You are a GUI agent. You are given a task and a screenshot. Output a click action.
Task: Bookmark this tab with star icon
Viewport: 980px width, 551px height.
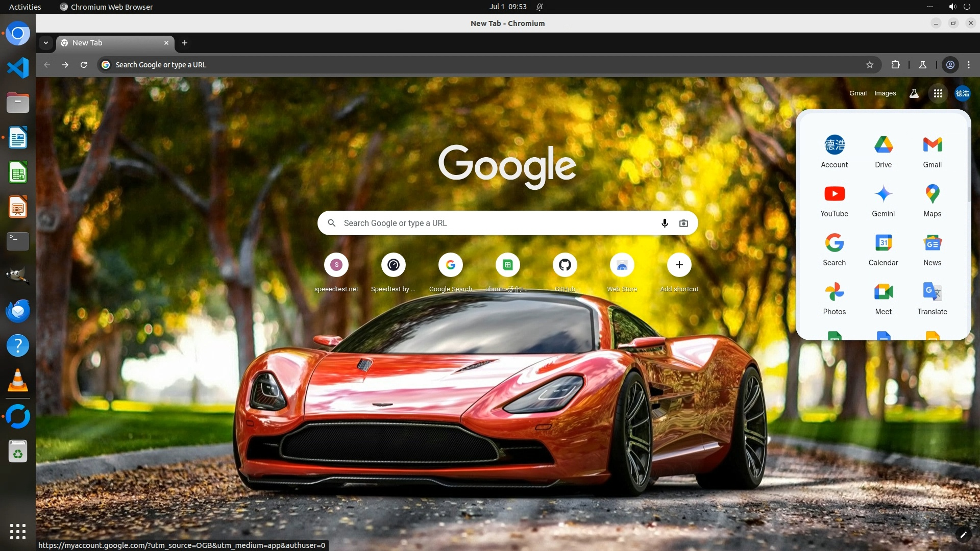870,65
